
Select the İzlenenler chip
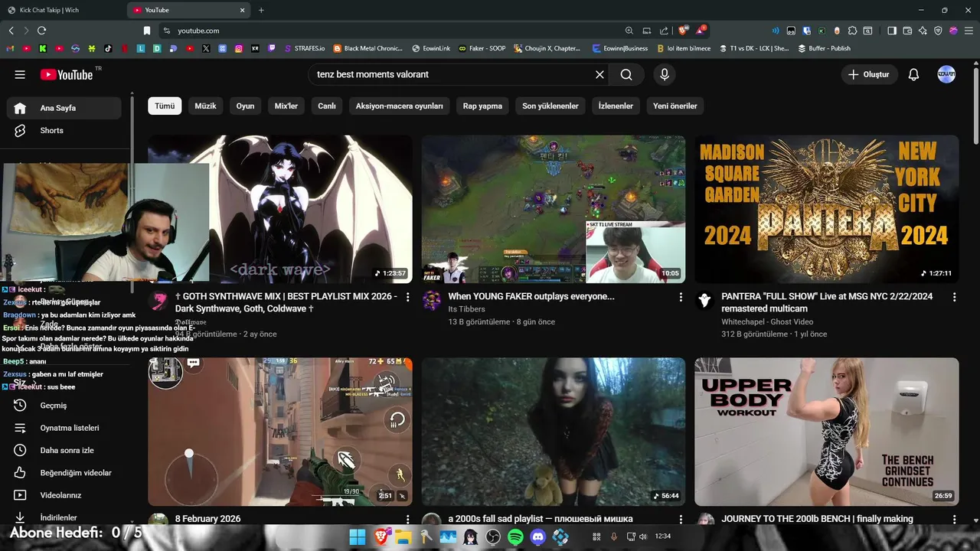(x=616, y=106)
